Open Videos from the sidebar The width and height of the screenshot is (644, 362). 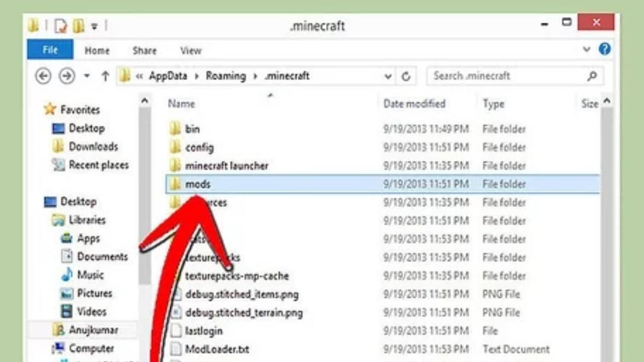tap(91, 311)
